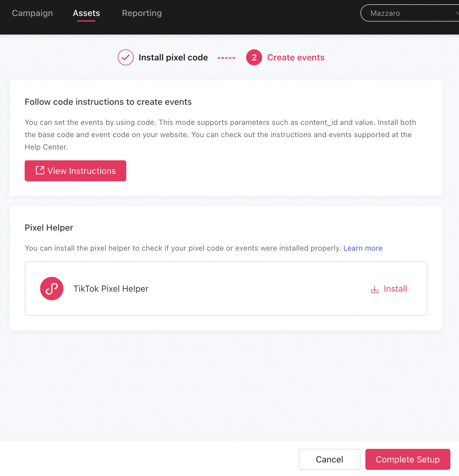459x476 pixels.
Task: Follow the Learn more link
Action: pos(363,248)
